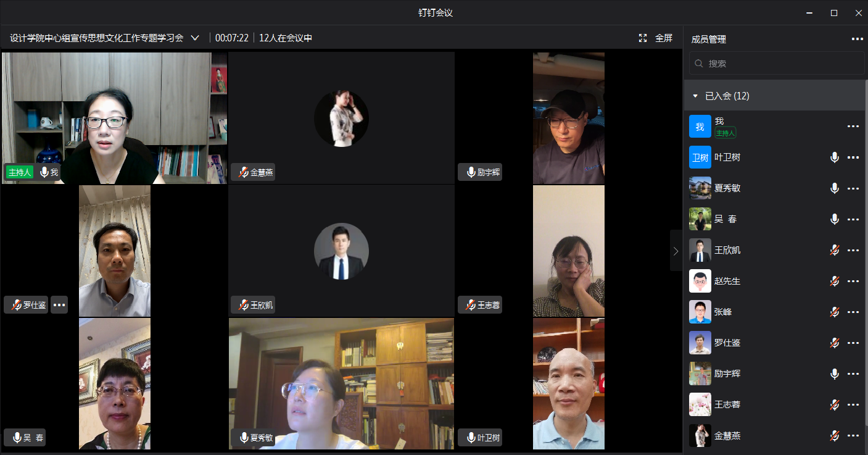The height and width of the screenshot is (455, 868).
Task: Open more options for 金慧燕 in member list
Action: coord(853,436)
